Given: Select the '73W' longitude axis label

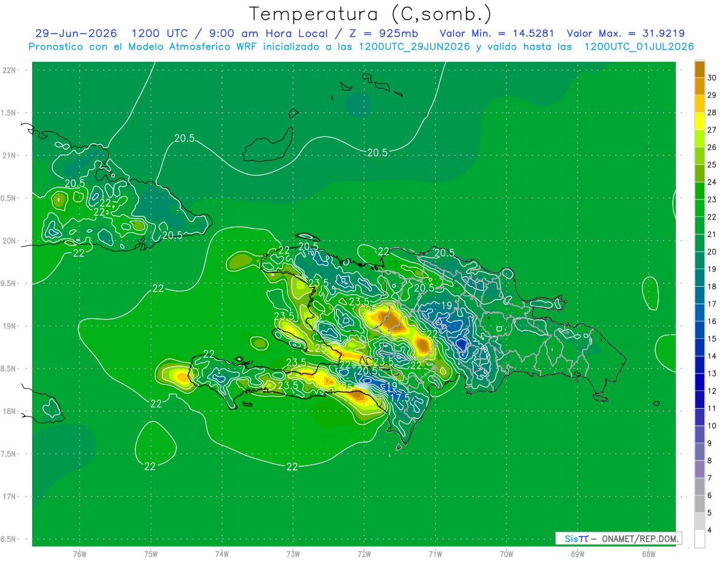Looking at the screenshot, I should 293,554.
